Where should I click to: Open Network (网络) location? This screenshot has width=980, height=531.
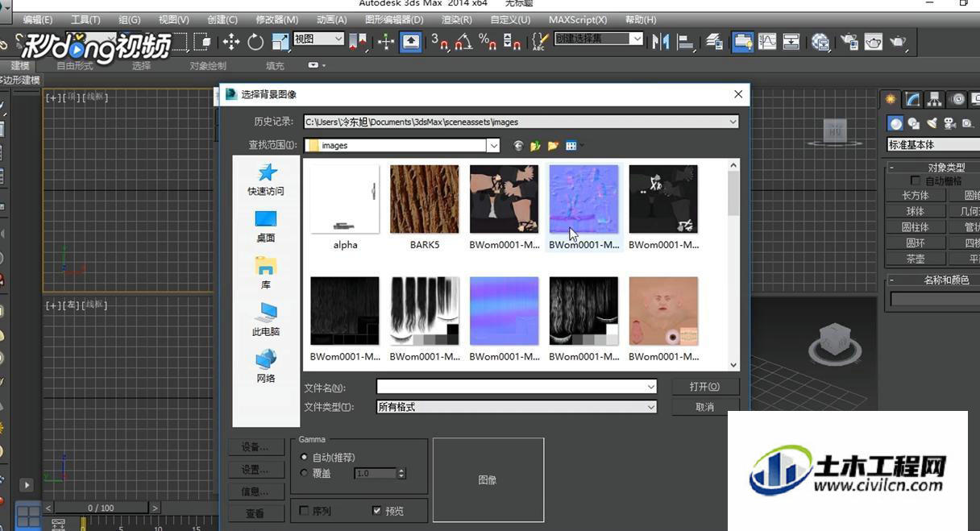266,367
